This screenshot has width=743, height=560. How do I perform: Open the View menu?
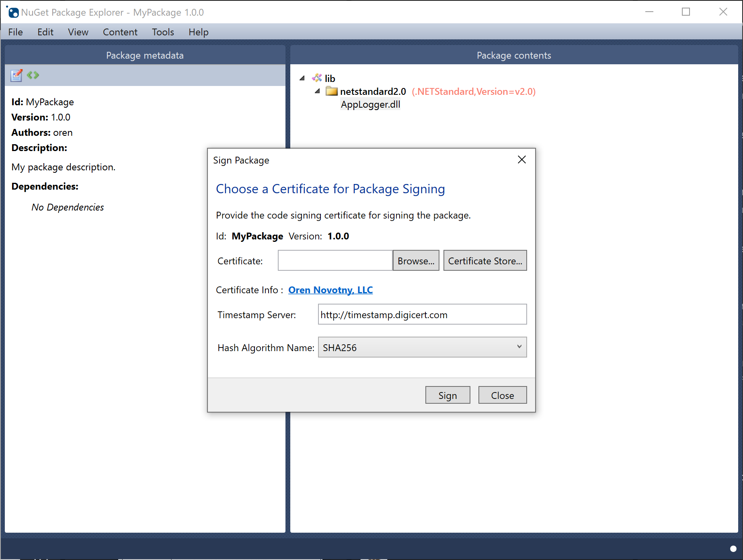78,32
